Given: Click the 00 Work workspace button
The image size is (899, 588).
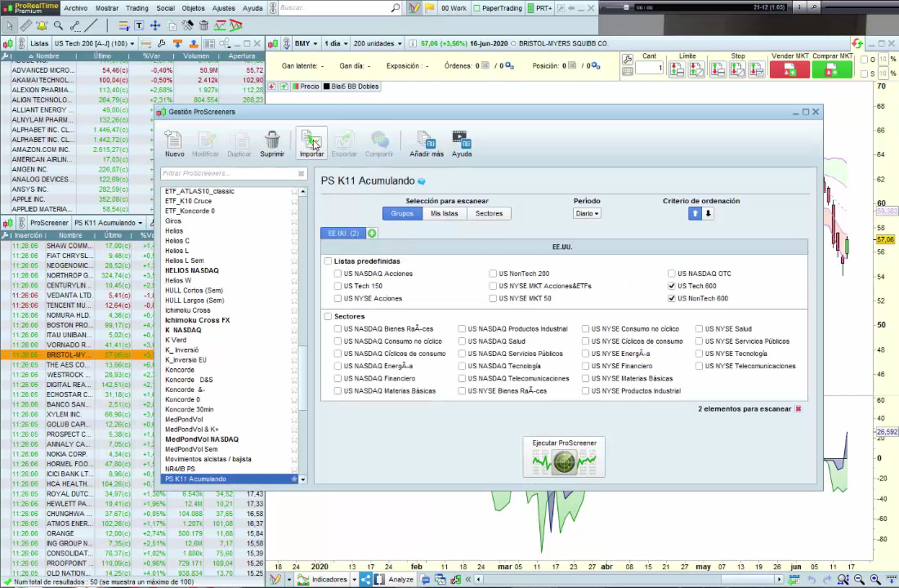Looking at the screenshot, I should [x=454, y=8].
